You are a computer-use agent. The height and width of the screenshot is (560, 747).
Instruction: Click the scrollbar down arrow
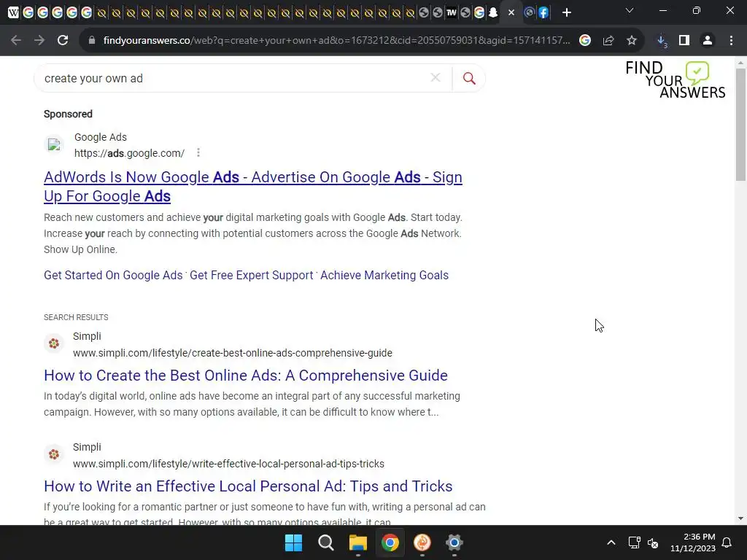740,518
